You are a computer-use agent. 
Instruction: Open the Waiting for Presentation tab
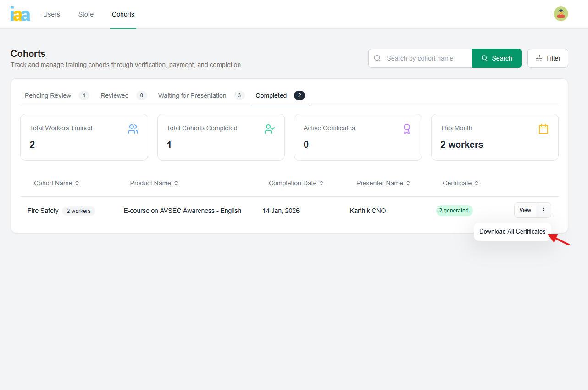tap(192, 95)
